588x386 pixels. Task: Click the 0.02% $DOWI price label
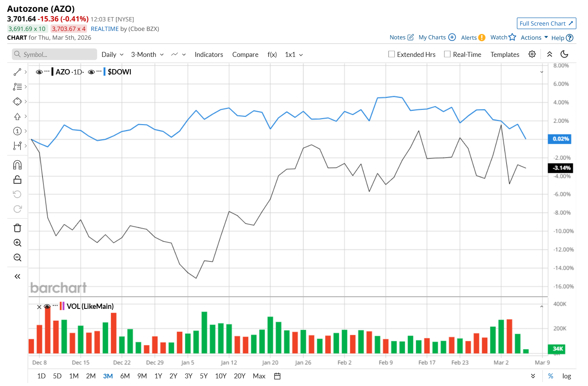pos(559,139)
